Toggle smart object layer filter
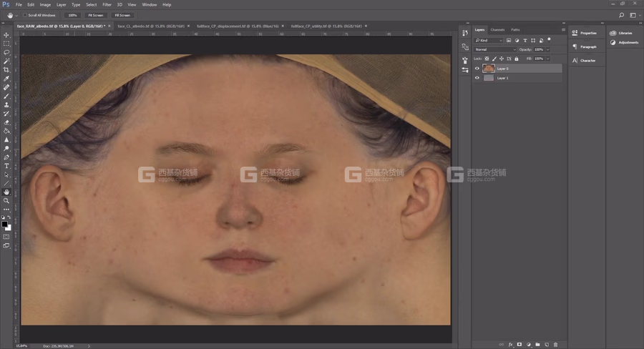The width and height of the screenshot is (644, 349). pyautogui.click(x=542, y=40)
